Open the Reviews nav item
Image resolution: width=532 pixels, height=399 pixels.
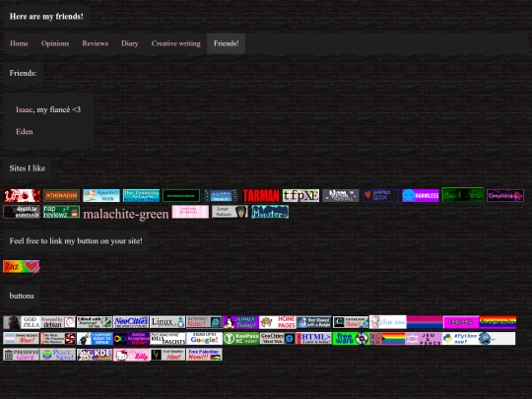click(95, 43)
